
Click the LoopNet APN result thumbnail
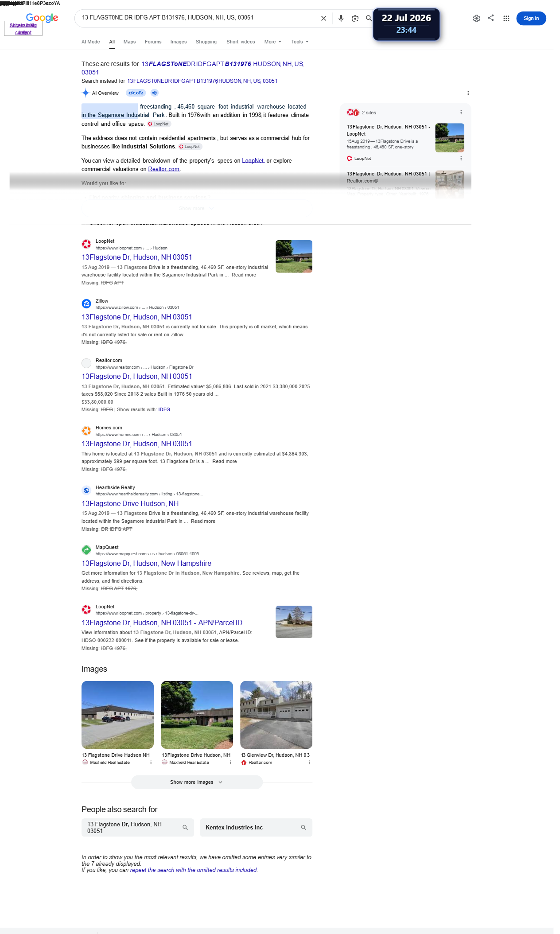294,622
